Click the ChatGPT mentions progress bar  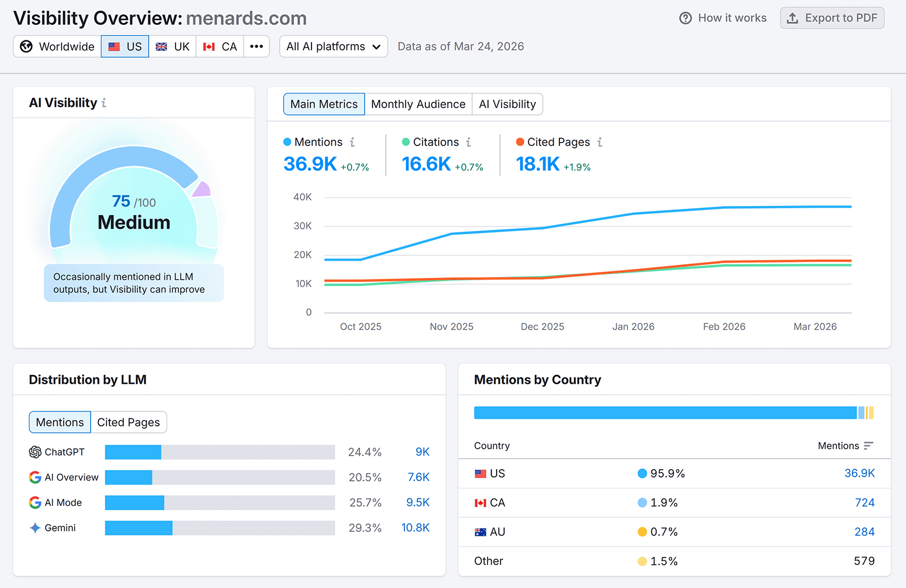[220, 452]
